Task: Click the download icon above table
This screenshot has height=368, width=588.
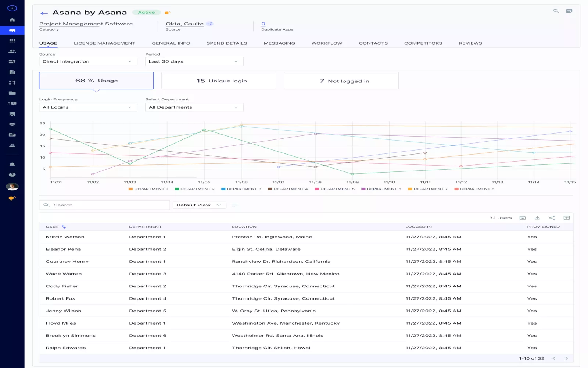Action: click(x=537, y=218)
